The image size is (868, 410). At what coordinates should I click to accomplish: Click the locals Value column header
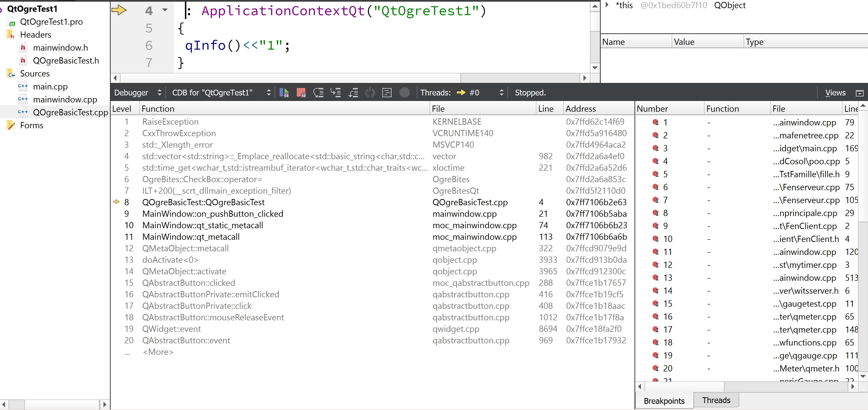pyautogui.click(x=708, y=42)
